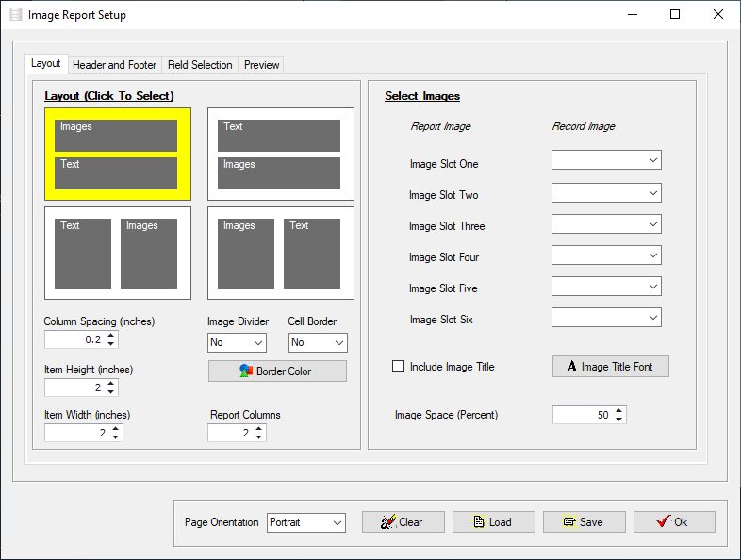Click the Column Spacing input field
The image size is (741, 560).
[x=75, y=339]
